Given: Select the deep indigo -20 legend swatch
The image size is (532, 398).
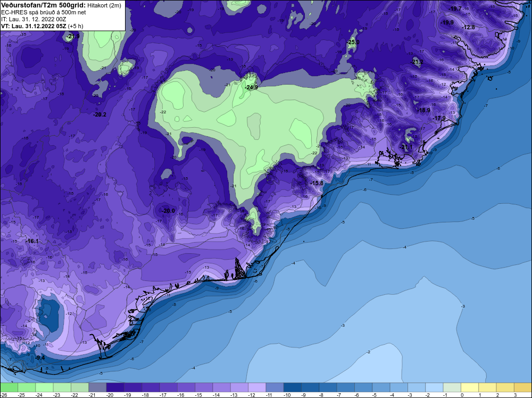Looking at the screenshot, I should [115, 387].
